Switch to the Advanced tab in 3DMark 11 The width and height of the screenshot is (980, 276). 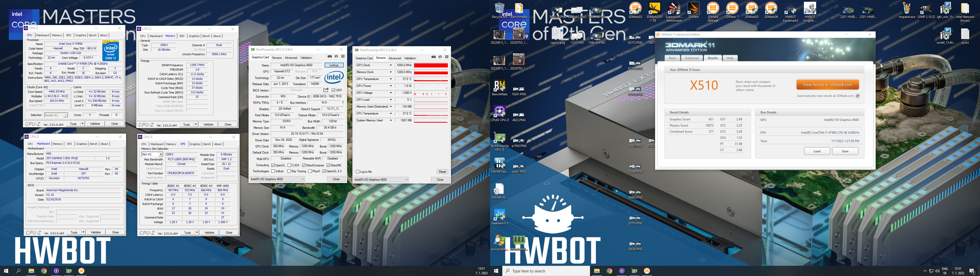[x=692, y=58]
